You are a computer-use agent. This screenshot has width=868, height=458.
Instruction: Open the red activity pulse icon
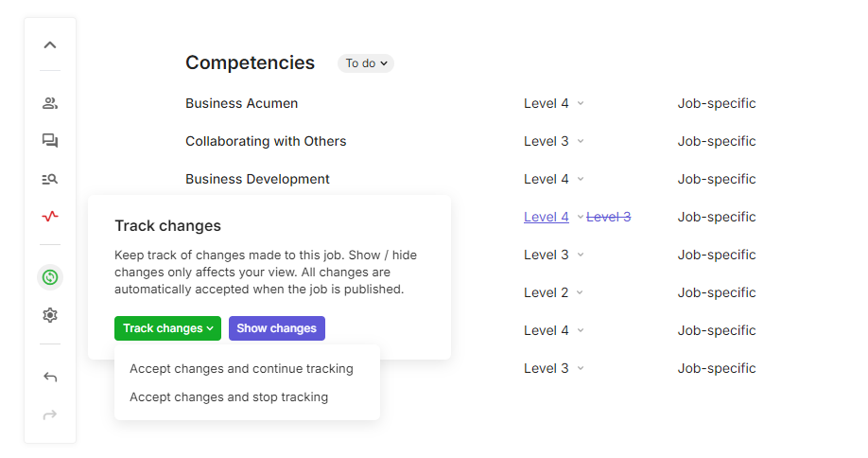(x=50, y=217)
